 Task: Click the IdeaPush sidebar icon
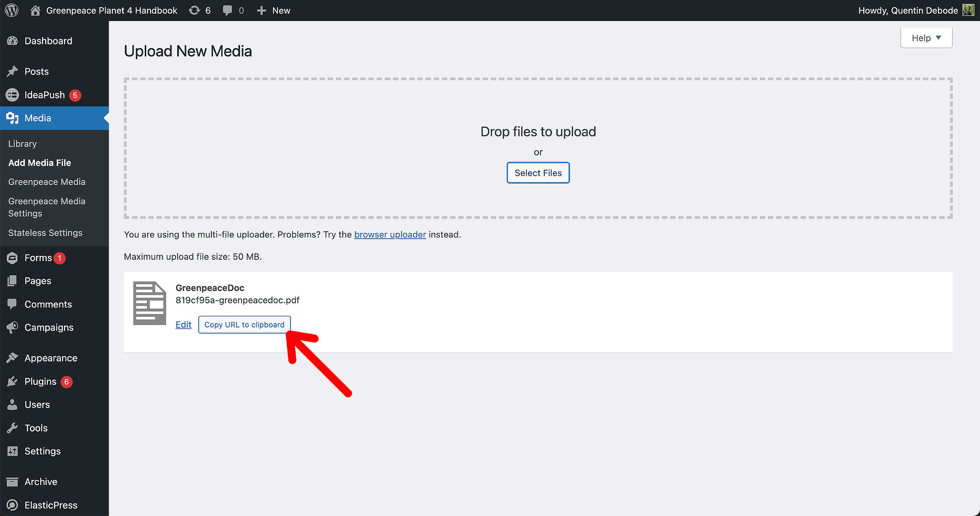(12, 95)
